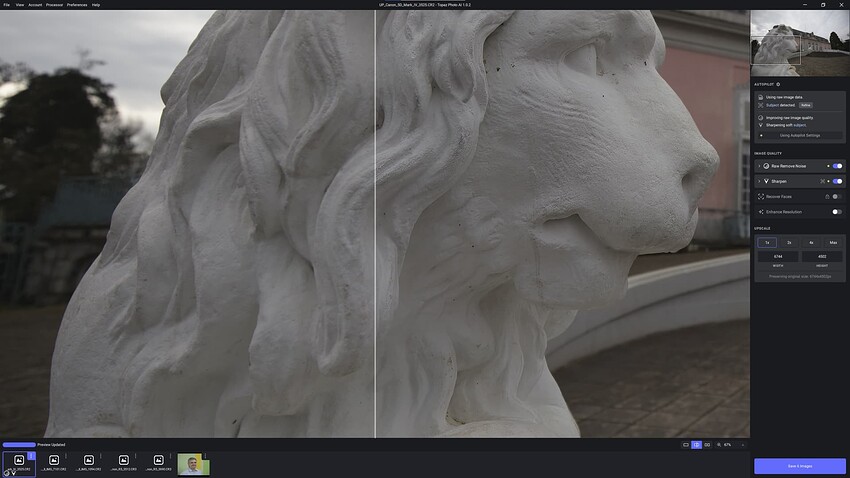
Task: Click the height input field
Action: coord(822,256)
